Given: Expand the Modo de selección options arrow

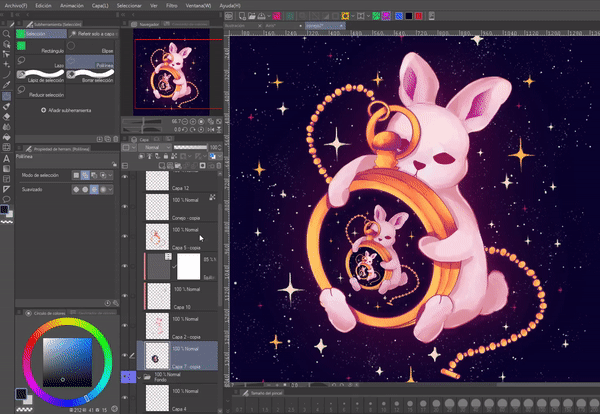Looking at the screenshot, I should click(110, 175).
